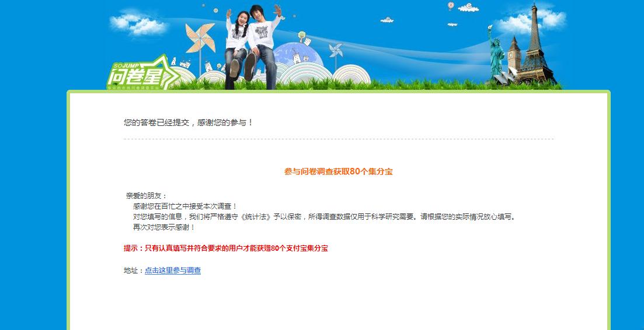This screenshot has width=644, height=330.
Task: Open the 点击这里参与调查 link
Action: point(173,271)
